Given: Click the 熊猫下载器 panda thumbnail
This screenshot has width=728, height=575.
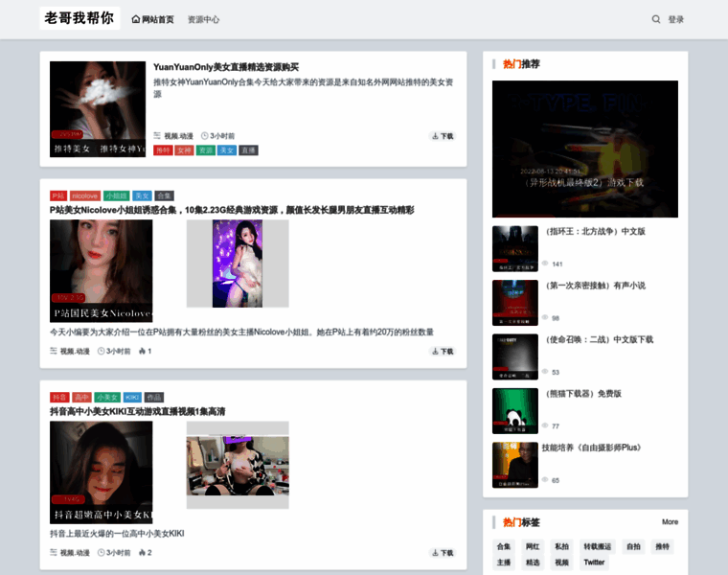Looking at the screenshot, I should 515,411.
